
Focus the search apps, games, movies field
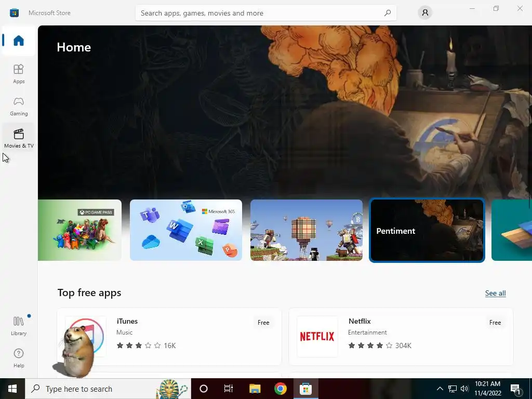click(x=265, y=13)
